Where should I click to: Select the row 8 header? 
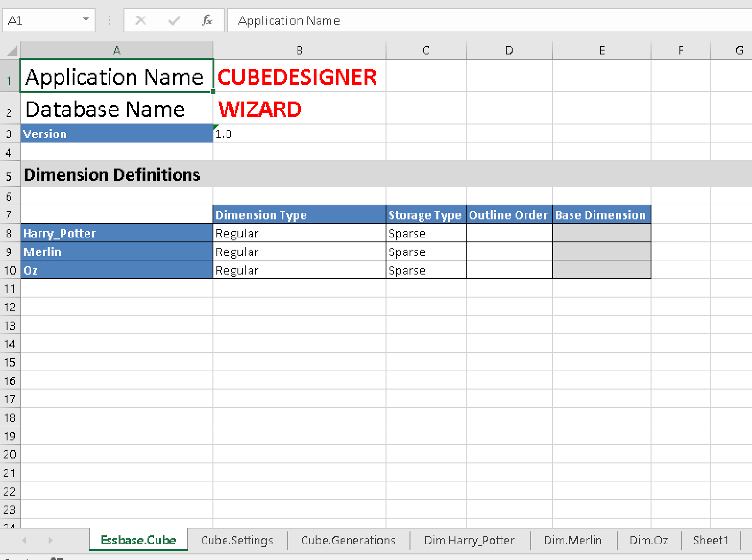pos(9,233)
